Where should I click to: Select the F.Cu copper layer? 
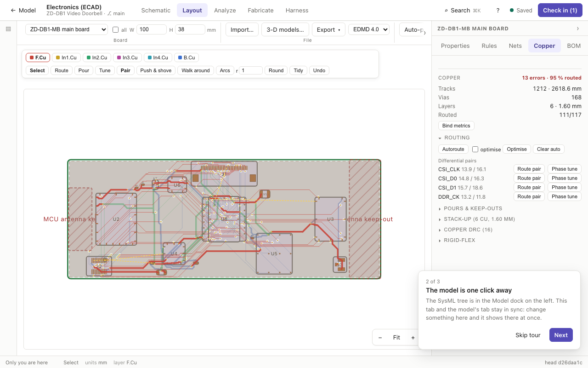(x=38, y=57)
